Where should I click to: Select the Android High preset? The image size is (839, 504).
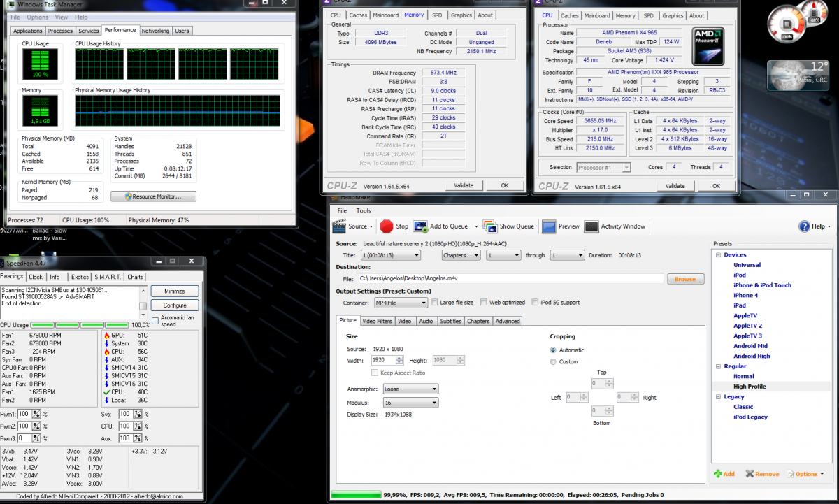click(x=752, y=356)
